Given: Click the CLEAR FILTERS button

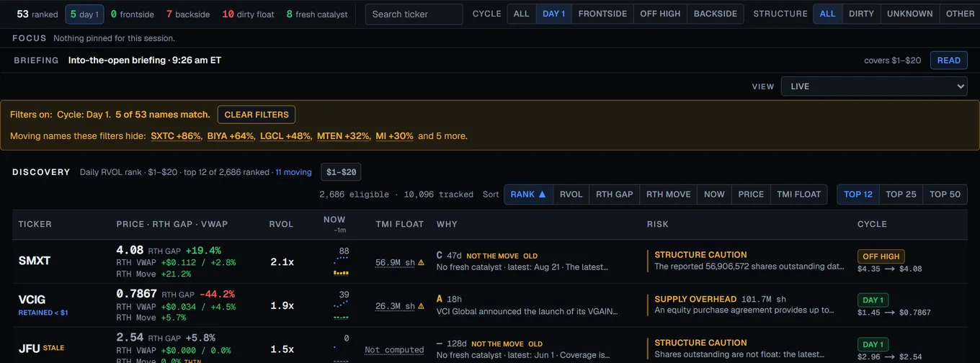Looking at the screenshot, I should tap(257, 115).
